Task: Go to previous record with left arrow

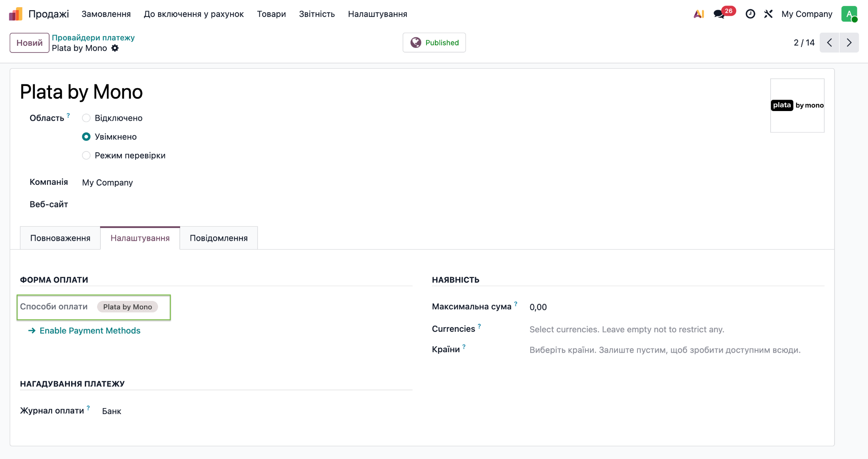Action: coord(829,42)
